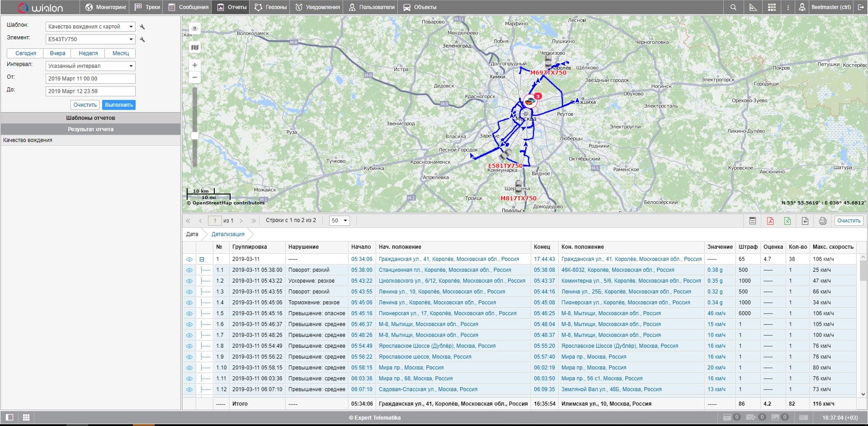Export report to Excel file
Screen dimensions: 868x426
(788, 221)
